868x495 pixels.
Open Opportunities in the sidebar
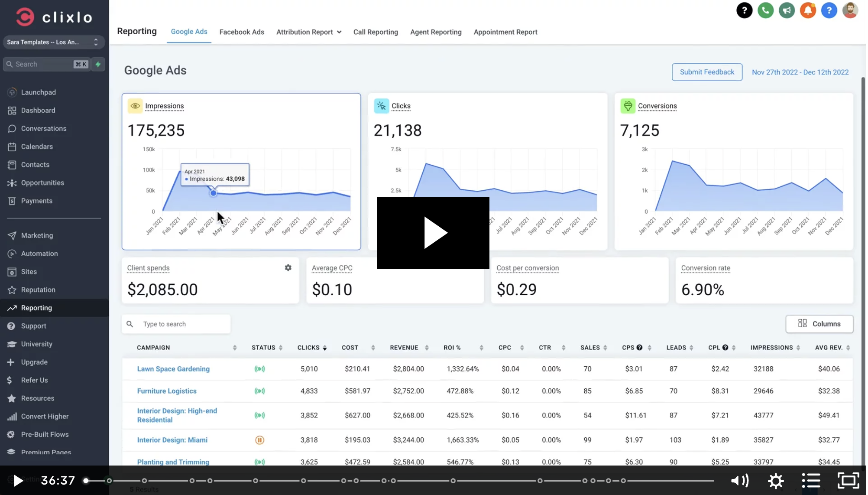[42, 183]
